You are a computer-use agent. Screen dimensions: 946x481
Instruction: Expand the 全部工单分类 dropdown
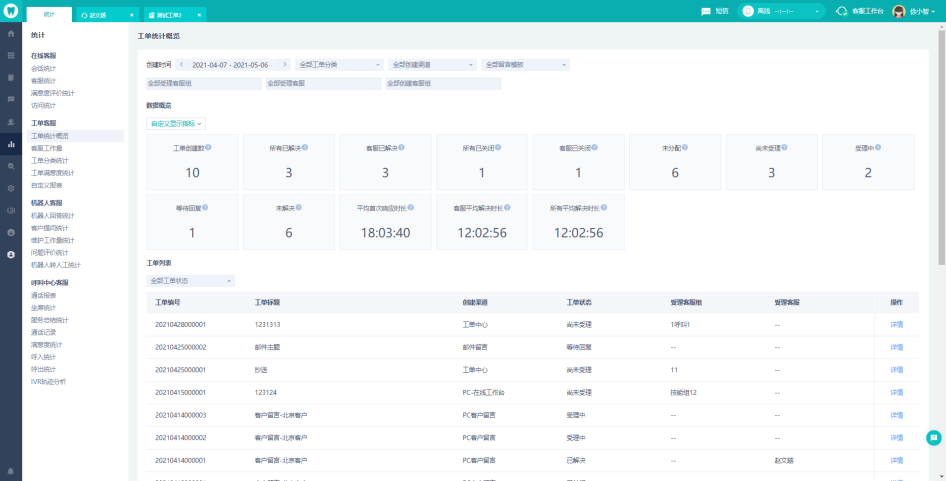pyautogui.click(x=340, y=64)
